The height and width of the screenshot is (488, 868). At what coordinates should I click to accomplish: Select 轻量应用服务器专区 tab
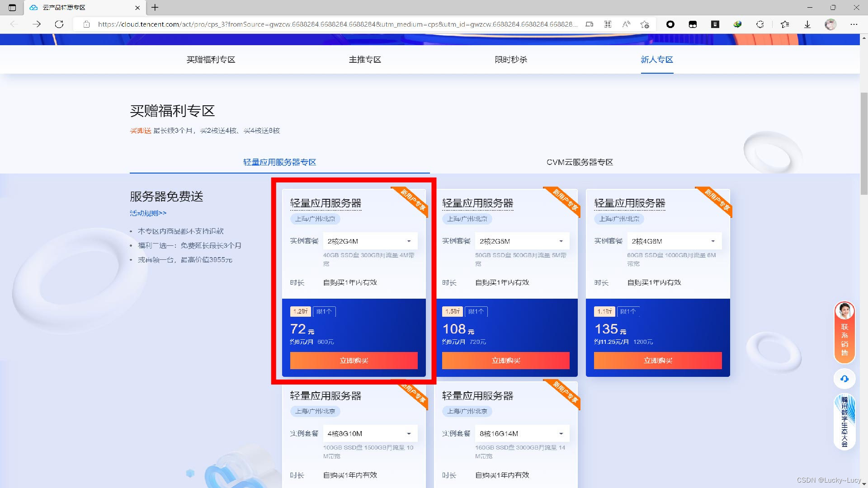pos(280,162)
